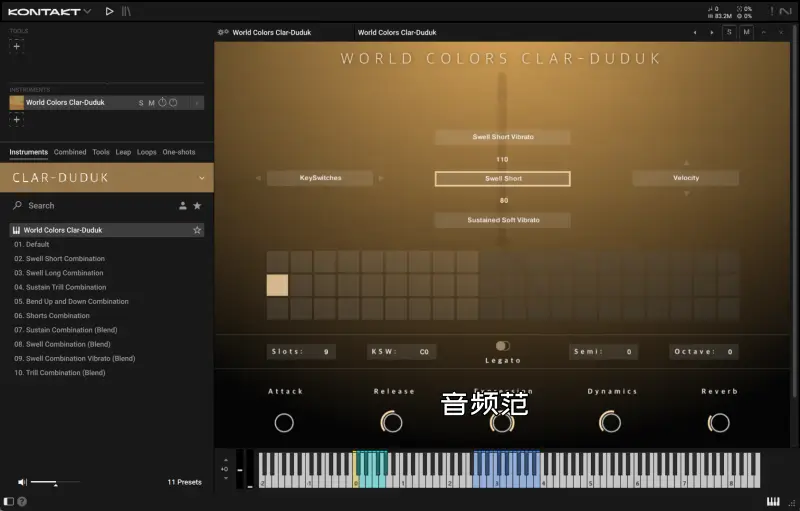
Task: Focus the preset Search field
Action: (x=92, y=206)
